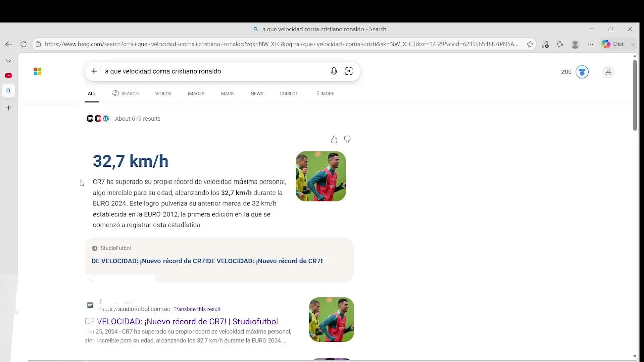The height and width of the screenshot is (362, 644).
Task: Click Translate this result link
Action: tap(197, 309)
